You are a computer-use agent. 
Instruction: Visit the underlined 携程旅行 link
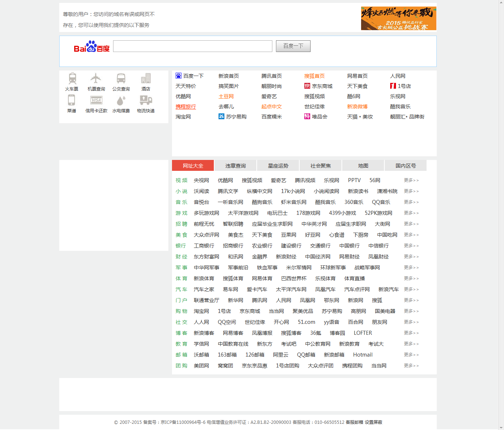pyautogui.click(x=186, y=107)
